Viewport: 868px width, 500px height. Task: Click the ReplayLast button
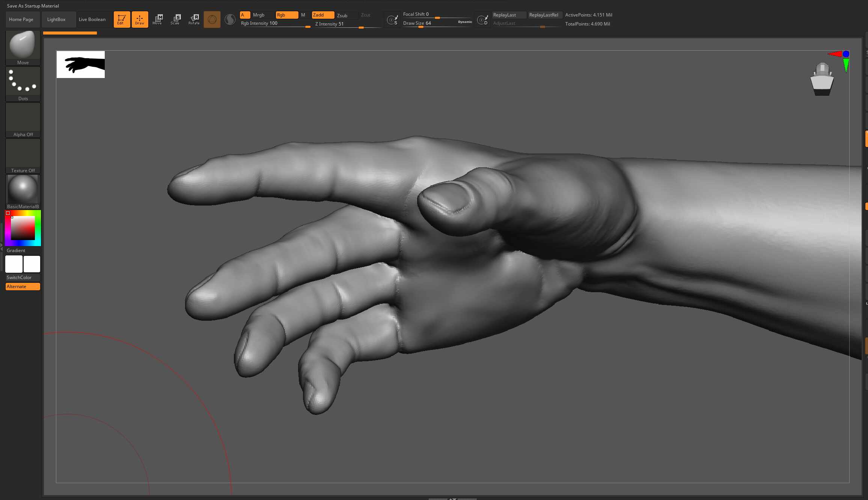click(x=509, y=15)
